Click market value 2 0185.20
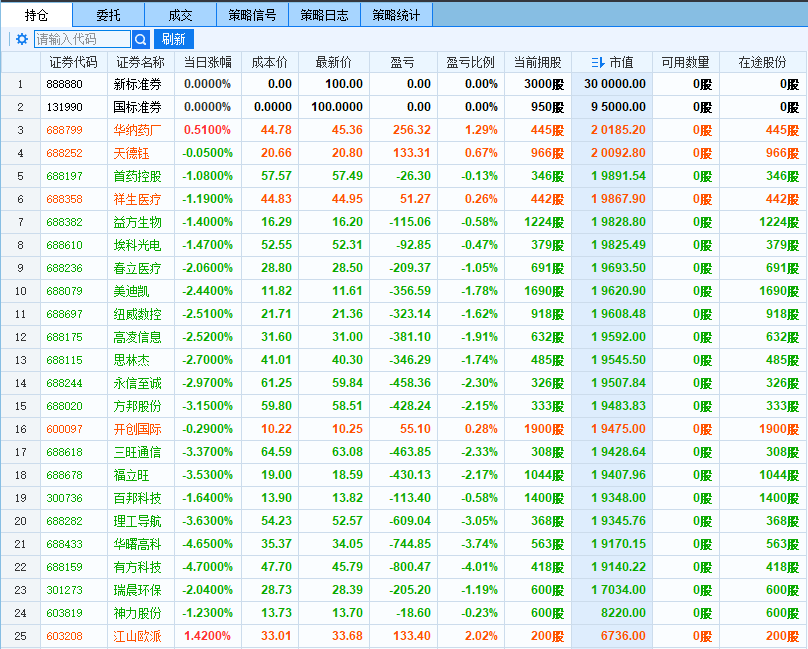This screenshot has width=808, height=649. (x=618, y=130)
